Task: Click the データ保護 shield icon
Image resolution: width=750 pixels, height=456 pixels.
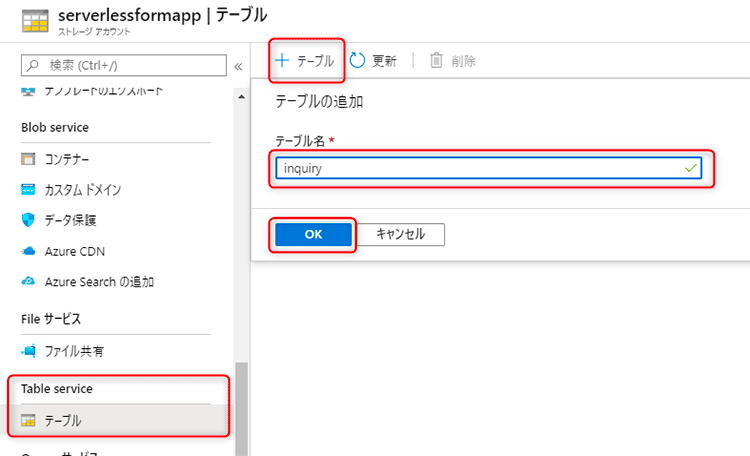Action: pos(28,220)
